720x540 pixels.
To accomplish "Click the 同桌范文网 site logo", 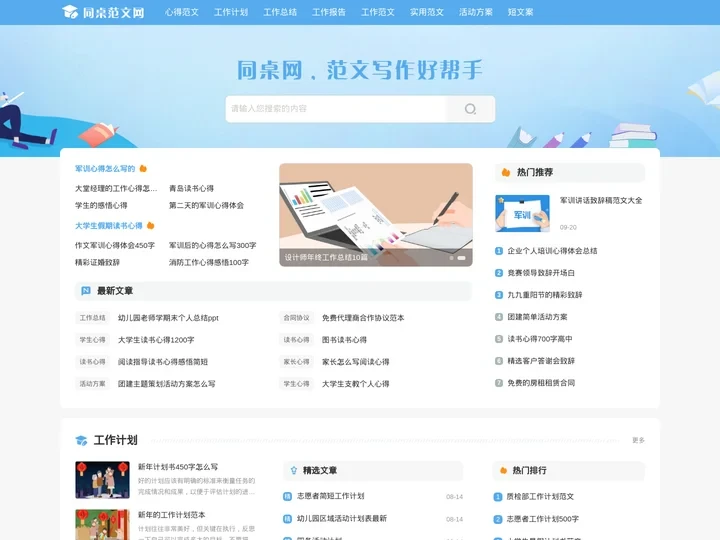I will pyautogui.click(x=103, y=12).
